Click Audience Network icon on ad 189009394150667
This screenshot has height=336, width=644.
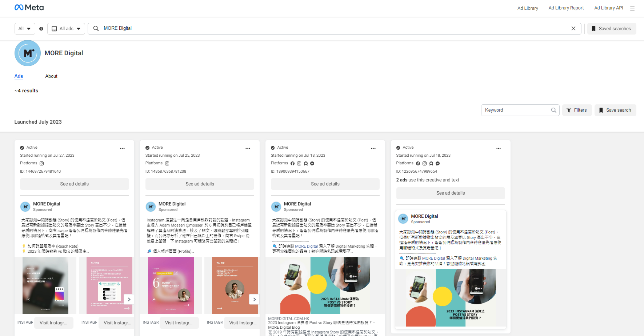pos(306,164)
